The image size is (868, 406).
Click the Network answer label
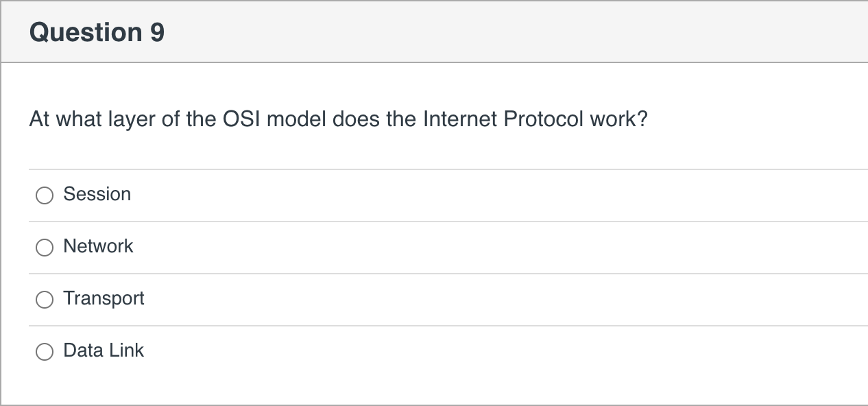click(x=98, y=246)
